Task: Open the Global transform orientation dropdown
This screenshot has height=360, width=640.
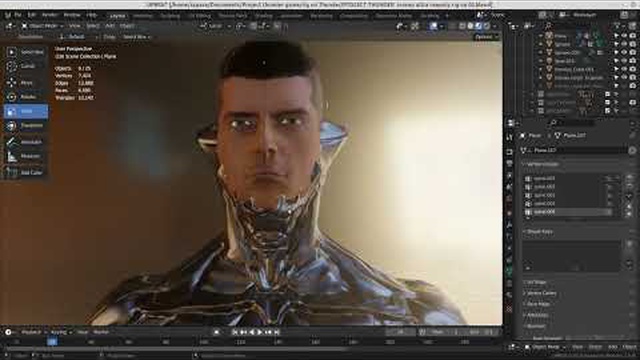Action: (216, 26)
